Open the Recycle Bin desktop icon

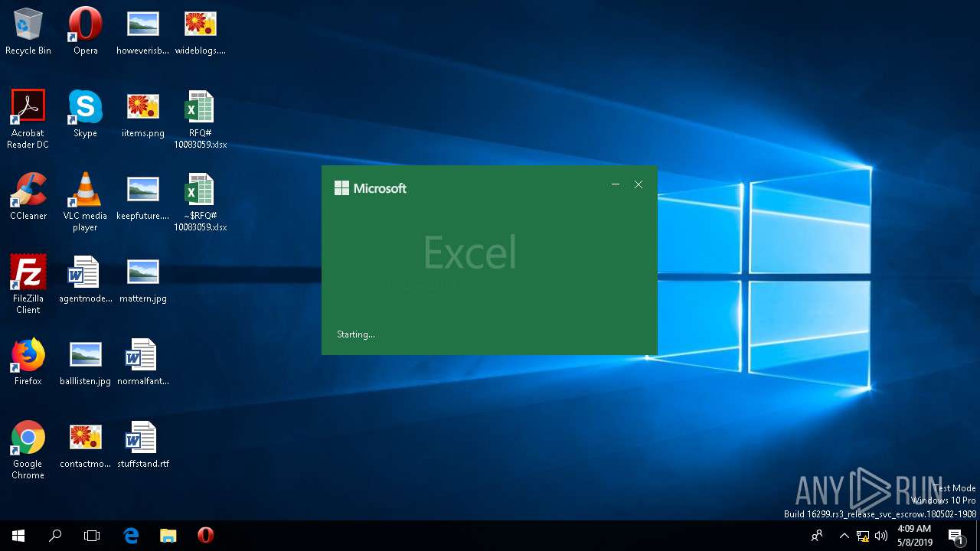pos(28,31)
